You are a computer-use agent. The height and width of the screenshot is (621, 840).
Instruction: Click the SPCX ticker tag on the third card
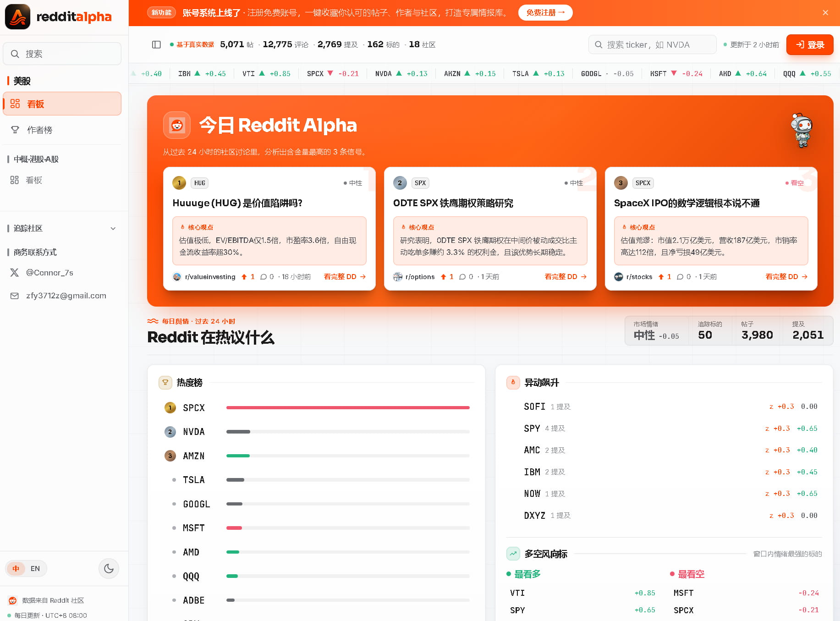tap(643, 183)
